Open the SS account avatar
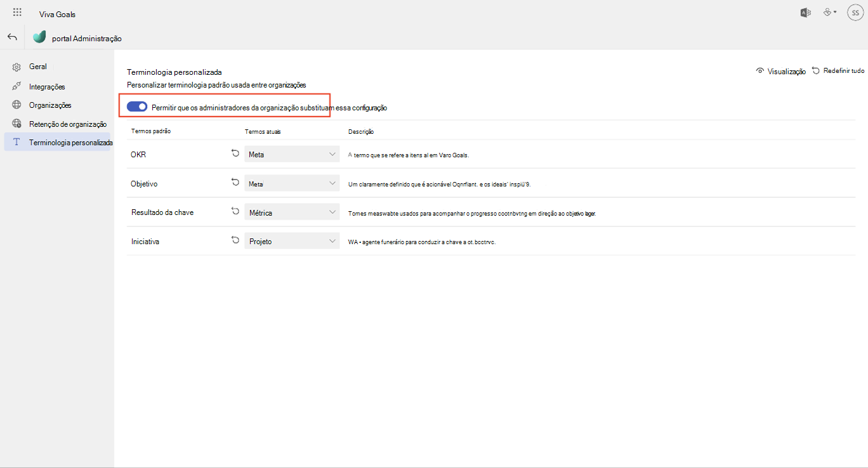868x468 pixels. click(855, 13)
